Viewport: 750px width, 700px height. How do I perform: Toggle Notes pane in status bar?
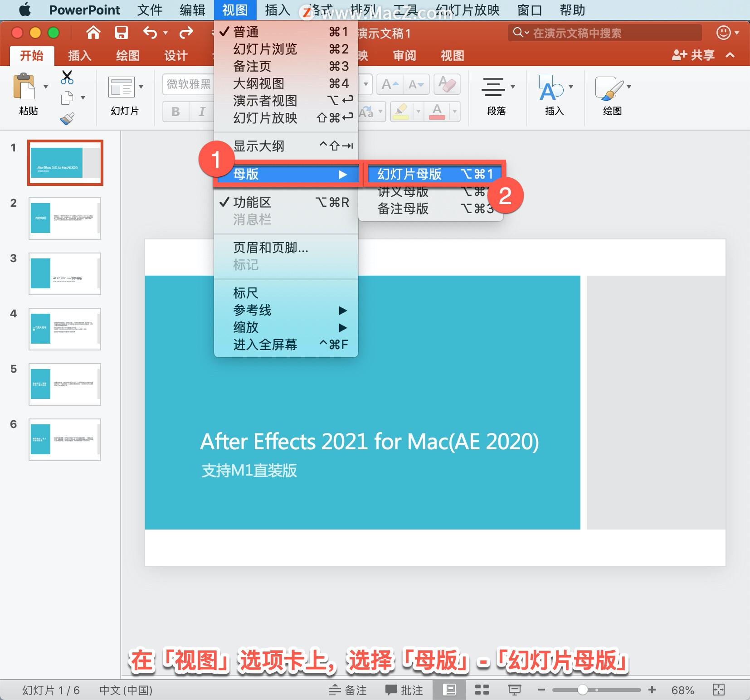pyautogui.click(x=347, y=690)
